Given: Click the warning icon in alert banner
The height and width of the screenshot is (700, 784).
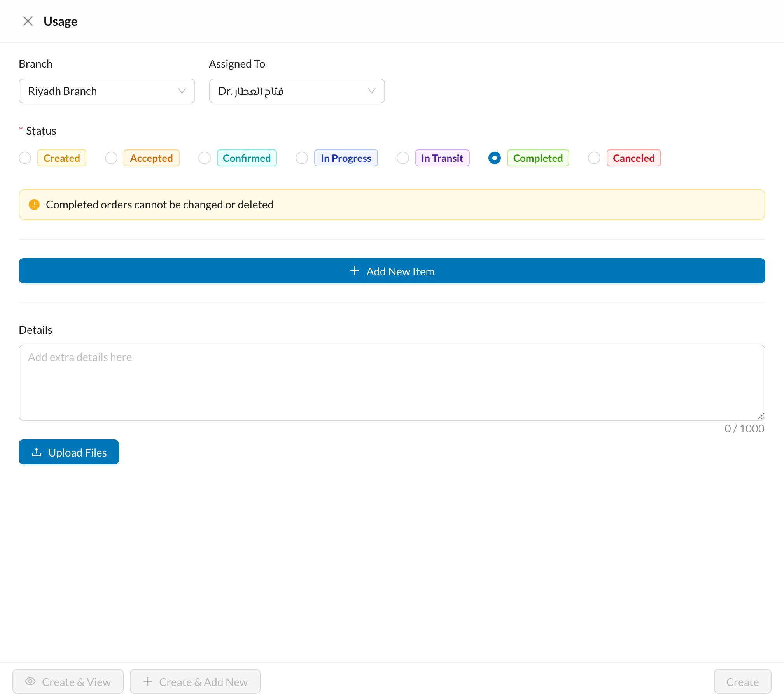Looking at the screenshot, I should click(x=34, y=205).
